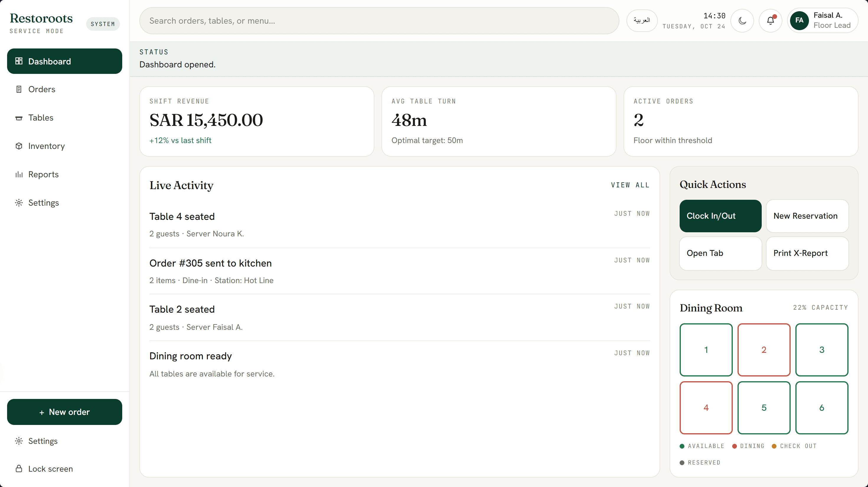Viewport: 868px width, 487px height.
Task: Click the Active Orders card
Action: 741,121
